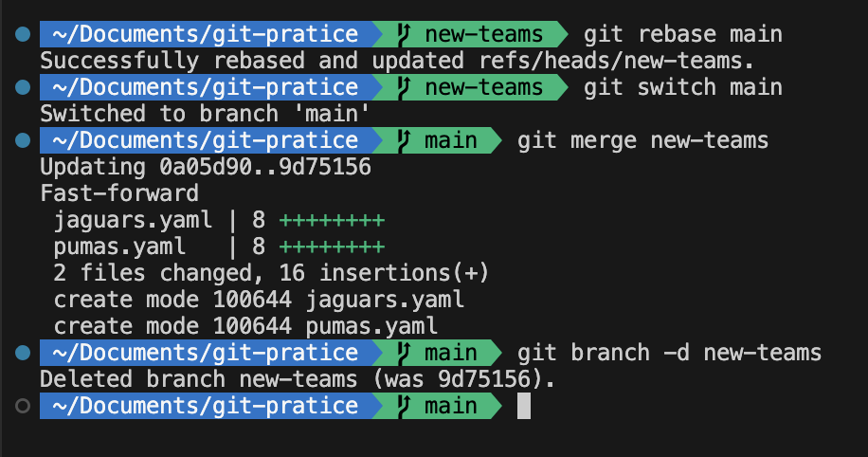Click the git switch main command text

(x=683, y=87)
